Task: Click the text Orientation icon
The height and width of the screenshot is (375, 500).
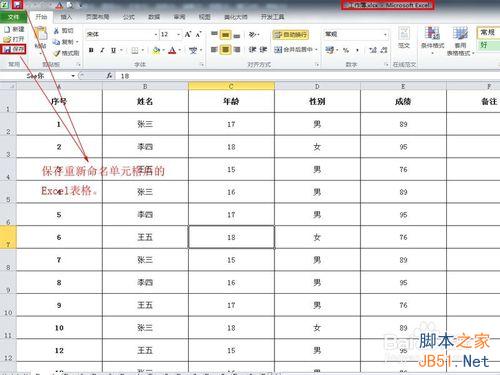Action: click(x=253, y=34)
